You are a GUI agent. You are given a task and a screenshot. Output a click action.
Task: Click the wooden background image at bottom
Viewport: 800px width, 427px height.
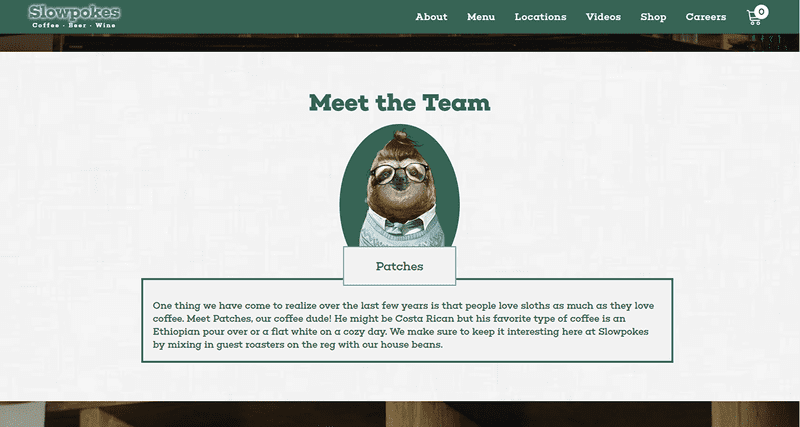[399, 414]
